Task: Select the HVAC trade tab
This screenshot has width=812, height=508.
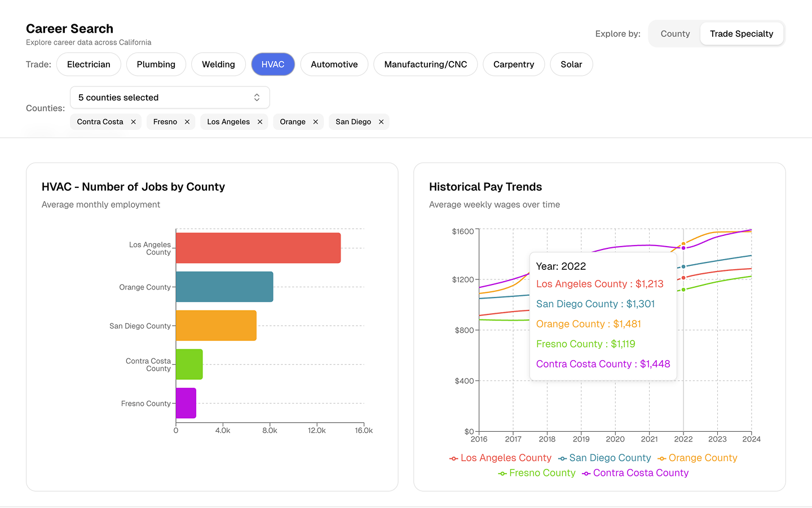Action: point(273,64)
